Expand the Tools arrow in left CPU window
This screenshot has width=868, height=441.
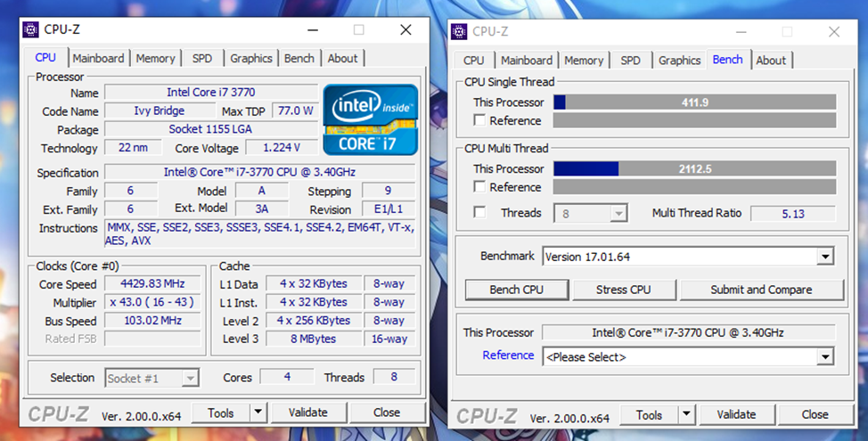(x=258, y=412)
